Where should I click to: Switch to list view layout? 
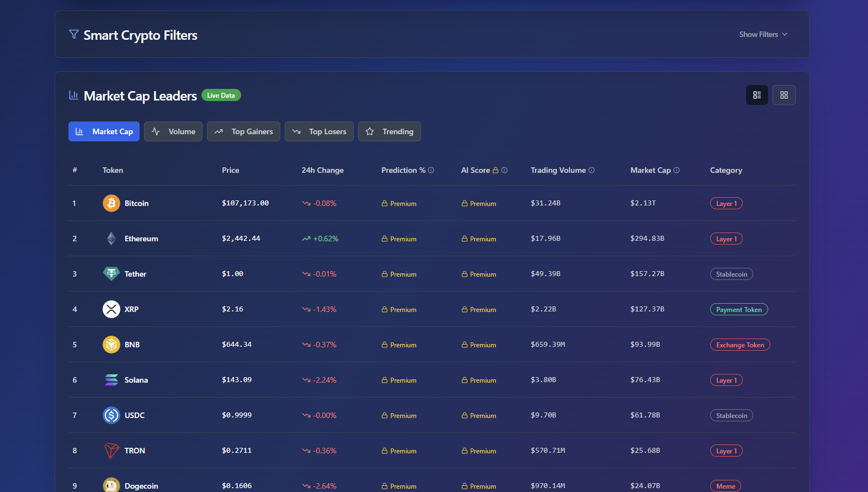pos(757,95)
